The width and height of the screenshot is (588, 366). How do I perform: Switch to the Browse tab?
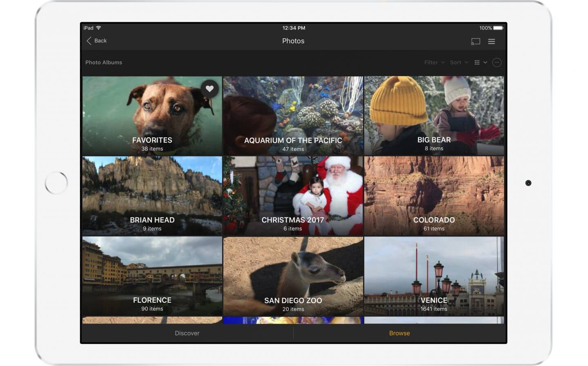[399, 333]
